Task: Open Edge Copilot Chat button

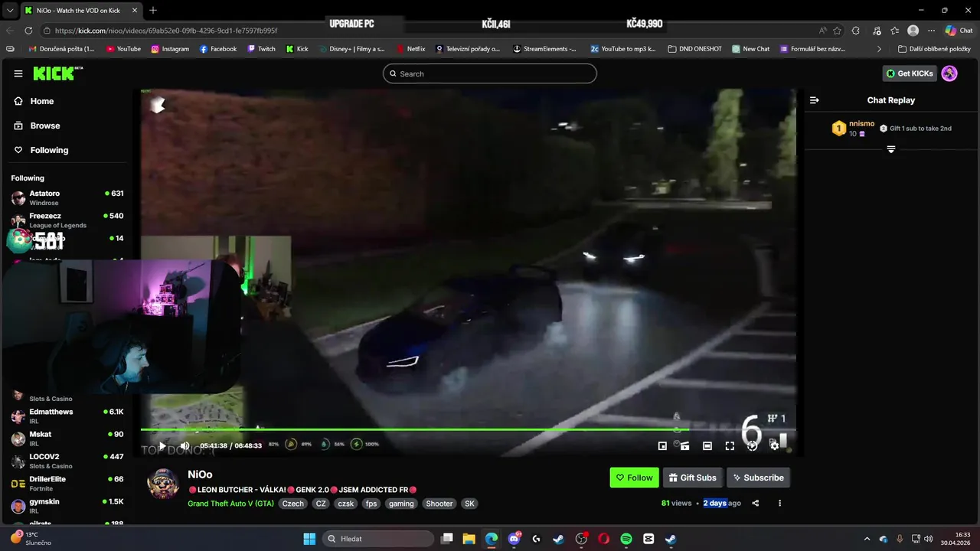Action: point(959,31)
